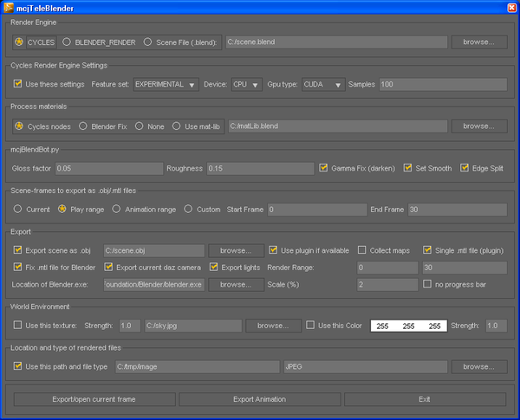This screenshot has height=420, width=520.
Task: Toggle Export current daz camera checkbox
Action: point(108,267)
